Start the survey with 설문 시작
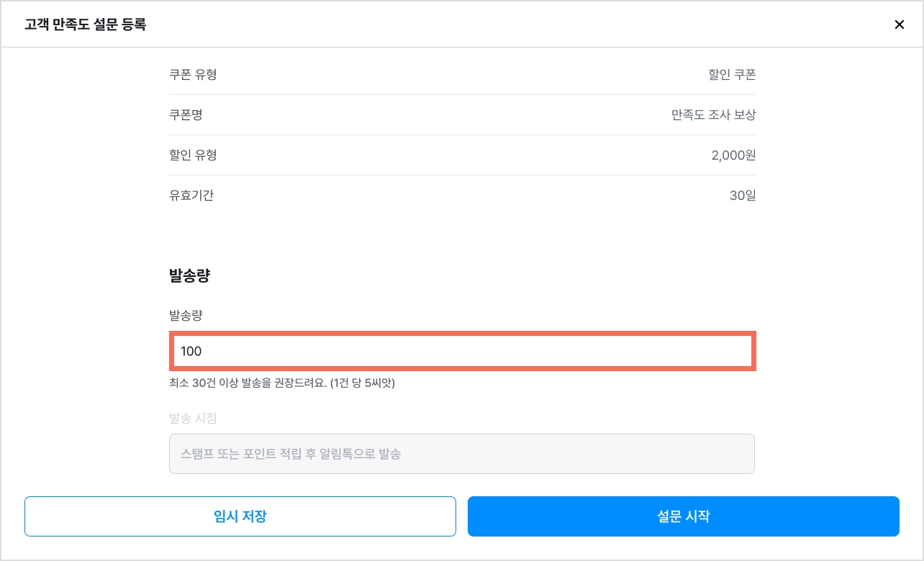 tap(684, 516)
